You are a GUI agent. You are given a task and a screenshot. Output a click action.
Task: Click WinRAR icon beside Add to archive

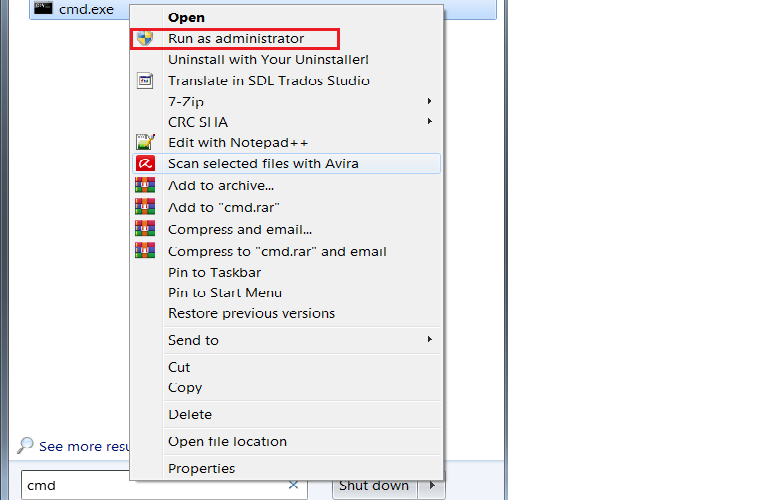(145, 185)
